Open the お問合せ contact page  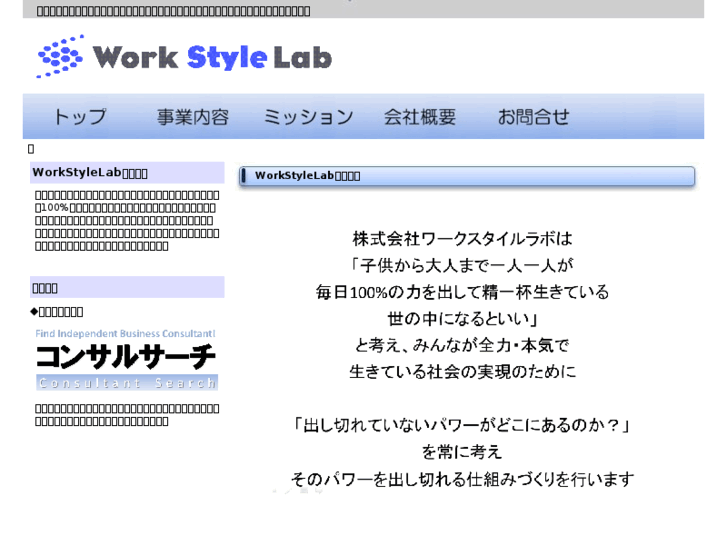534,117
